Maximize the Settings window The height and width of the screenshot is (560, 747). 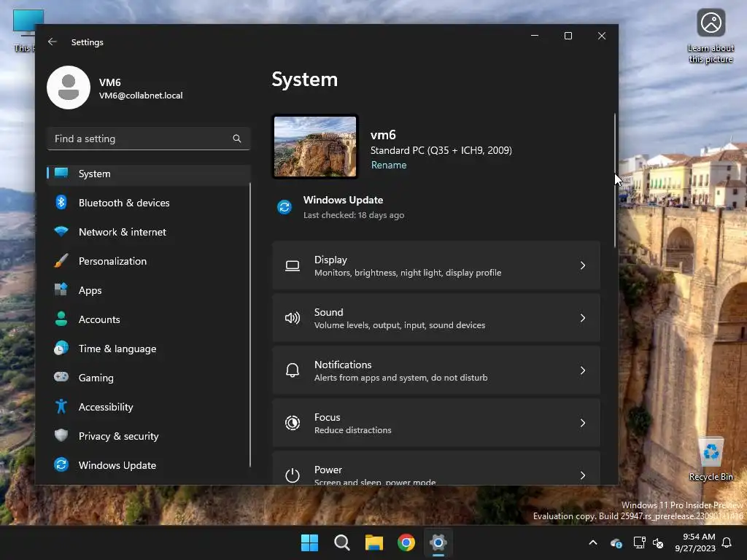point(568,36)
